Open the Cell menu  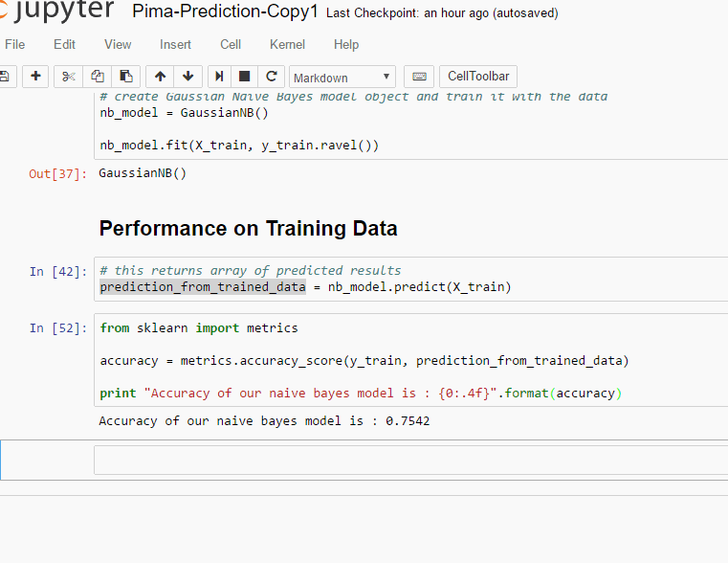coord(231,44)
